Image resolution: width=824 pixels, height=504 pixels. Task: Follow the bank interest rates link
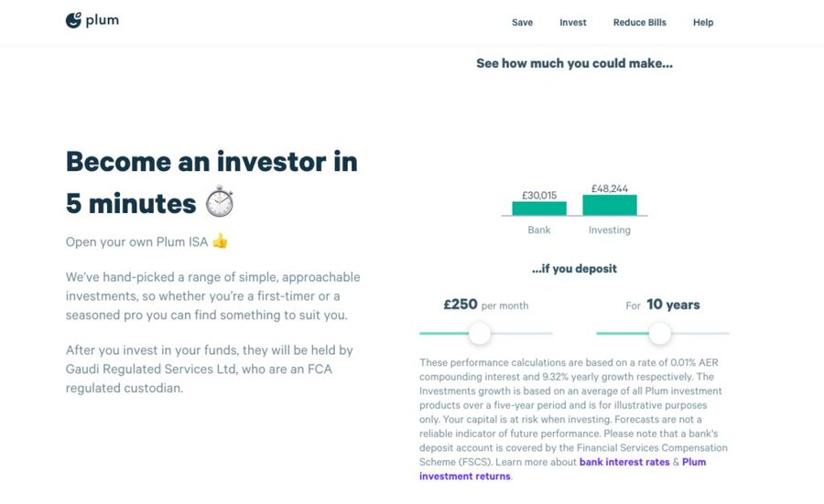point(624,462)
